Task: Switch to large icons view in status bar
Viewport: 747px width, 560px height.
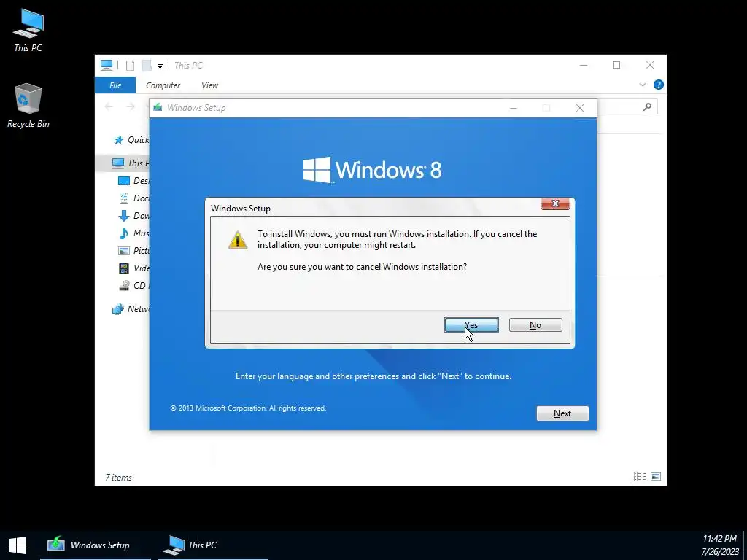Action: pos(656,477)
